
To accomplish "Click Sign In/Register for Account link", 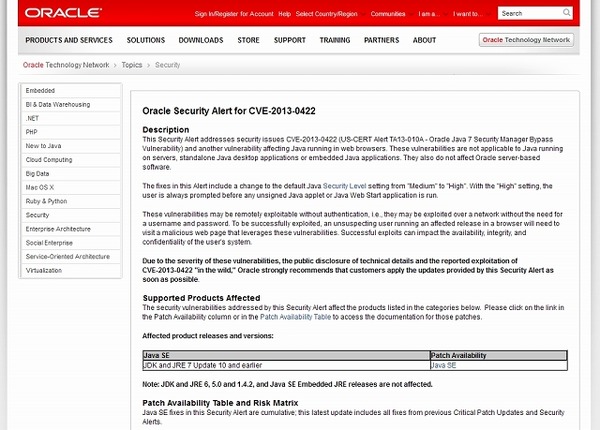I will click(233, 14).
